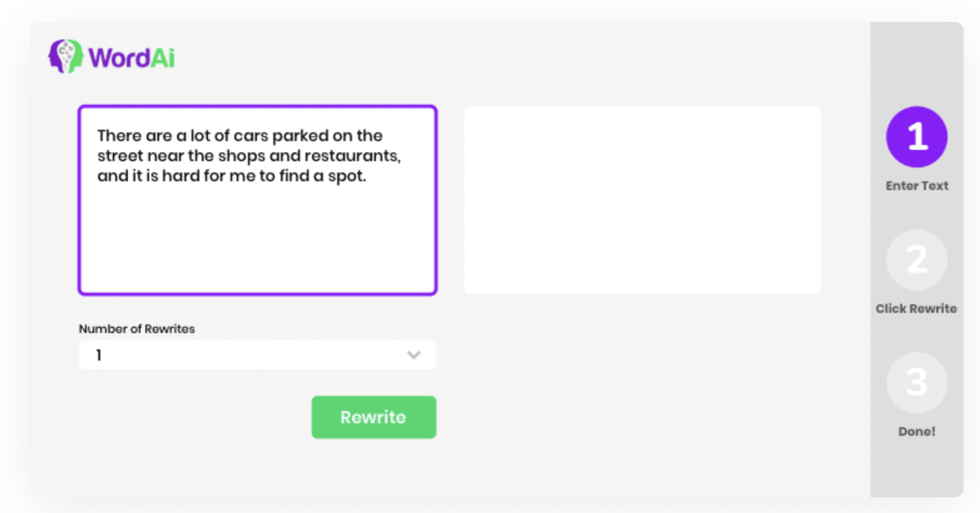Viewport: 980px width, 513px height.
Task: Click the empty output box on the right
Action: [x=642, y=200]
